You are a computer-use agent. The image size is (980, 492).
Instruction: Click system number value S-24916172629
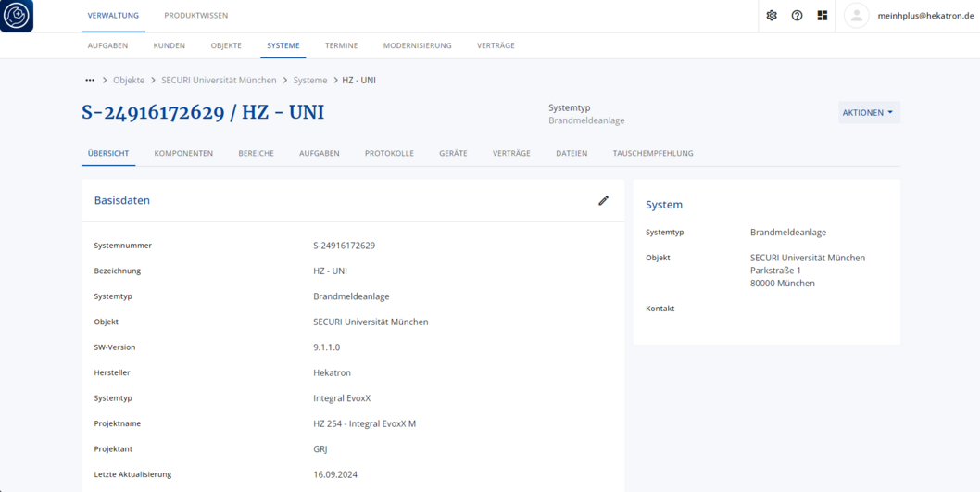tap(345, 245)
